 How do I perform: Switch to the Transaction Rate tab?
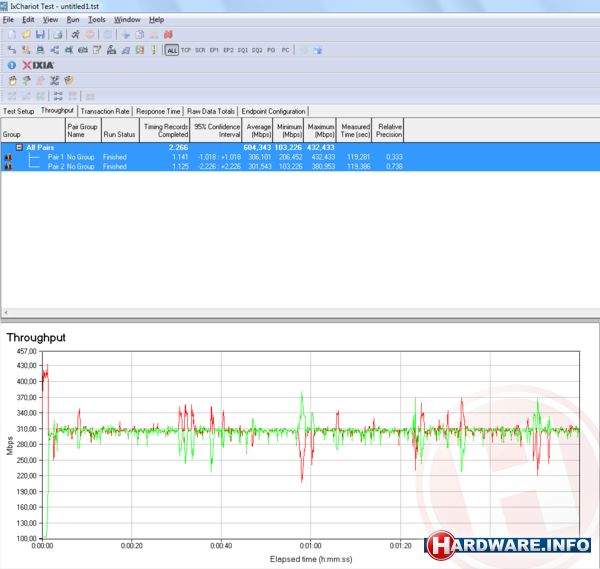tap(105, 111)
